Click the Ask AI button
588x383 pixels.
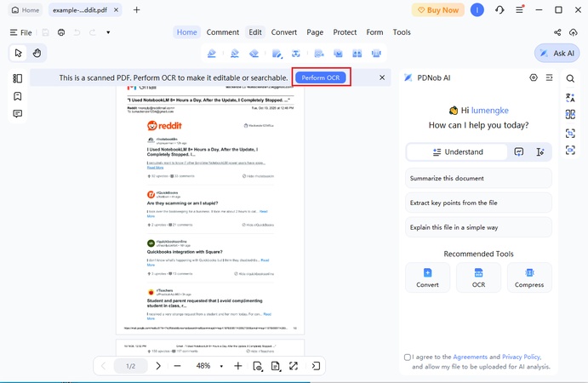[557, 54]
